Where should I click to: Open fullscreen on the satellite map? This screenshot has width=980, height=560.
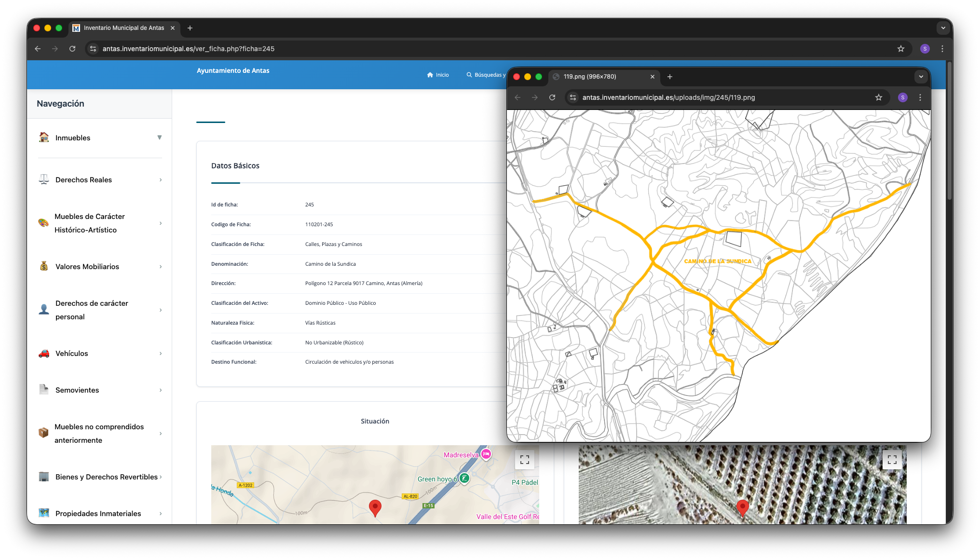tap(892, 460)
